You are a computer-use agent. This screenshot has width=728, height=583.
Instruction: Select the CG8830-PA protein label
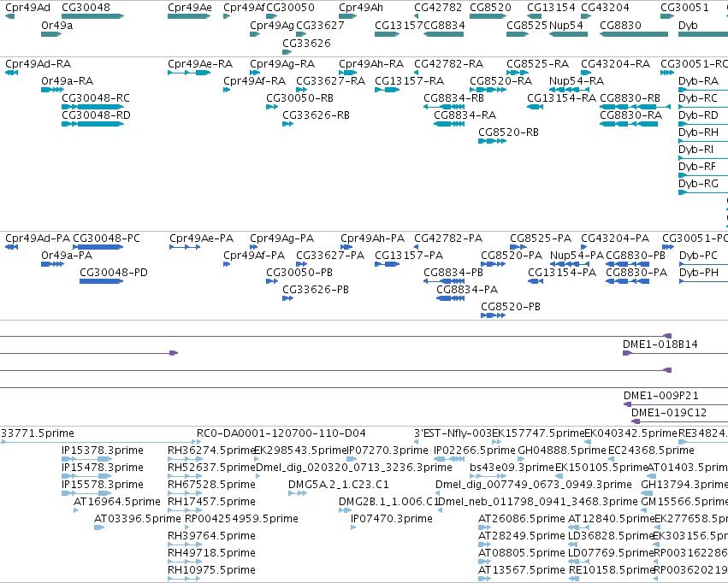[x=636, y=272]
